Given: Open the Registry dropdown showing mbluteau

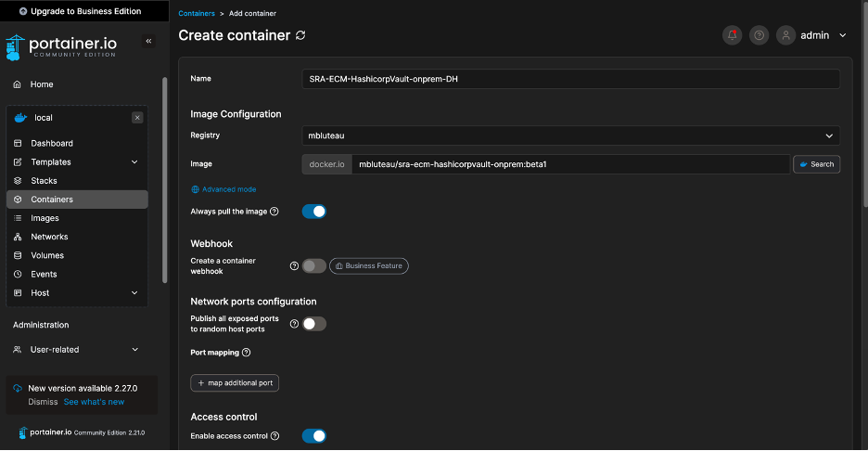Looking at the screenshot, I should coord(570,135).
